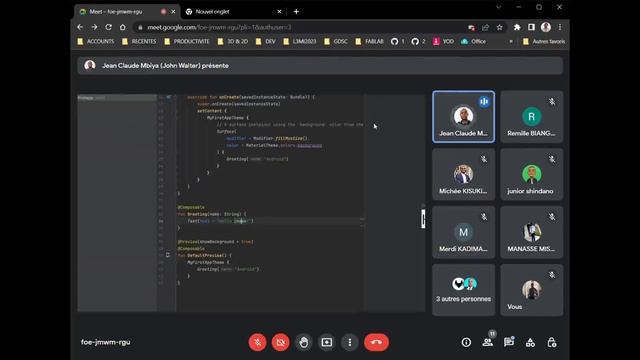Open the chat with everyone panel
Viewport: 640px width, 360px height.
click(x=509, y=342)
